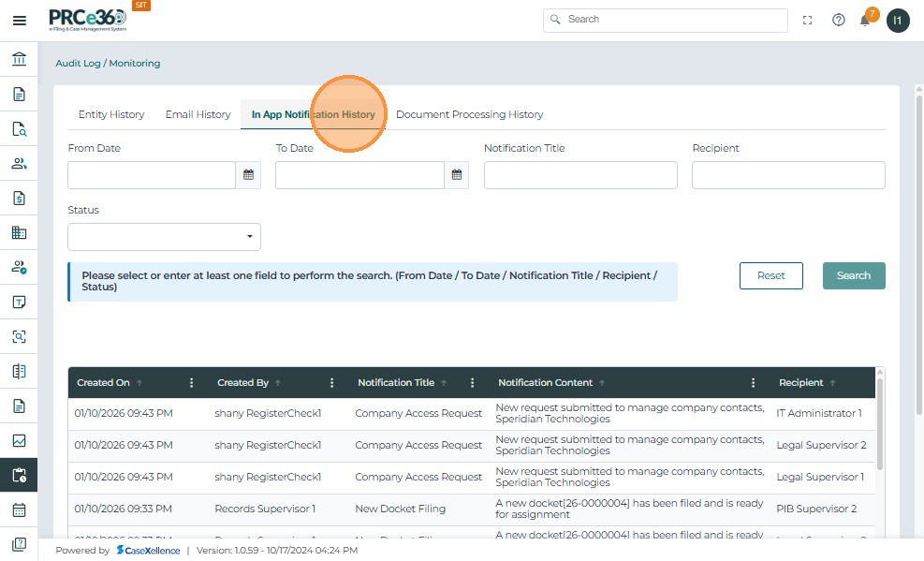Image resolution: width=924 pixels, height=561 pixels.
Task: Sort by Recipient column header
Action: (x=800, y=383)
